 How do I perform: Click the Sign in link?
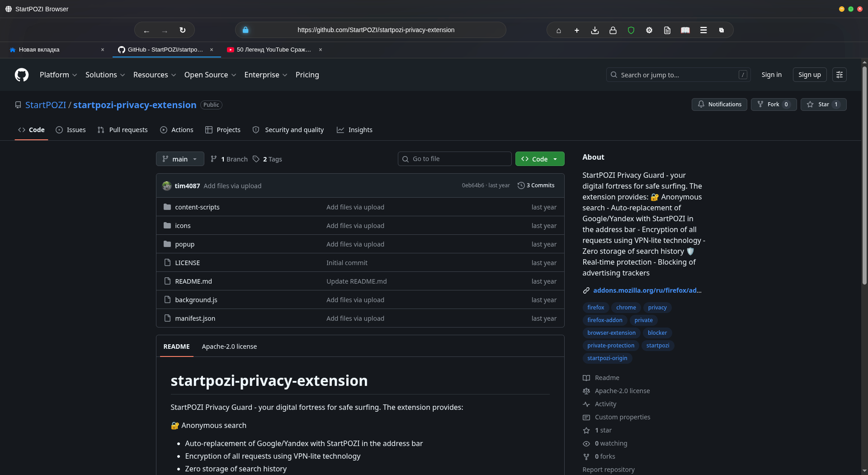pyautogui.click(x=771, y=75)
